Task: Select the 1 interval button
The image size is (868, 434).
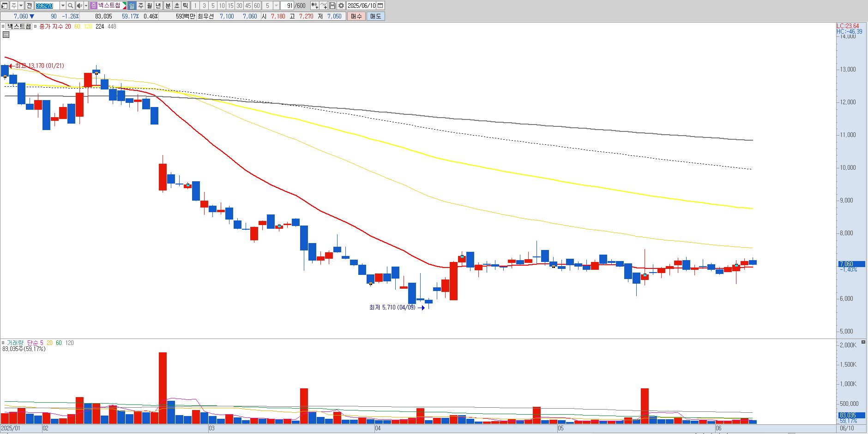Action: (195, 6)
